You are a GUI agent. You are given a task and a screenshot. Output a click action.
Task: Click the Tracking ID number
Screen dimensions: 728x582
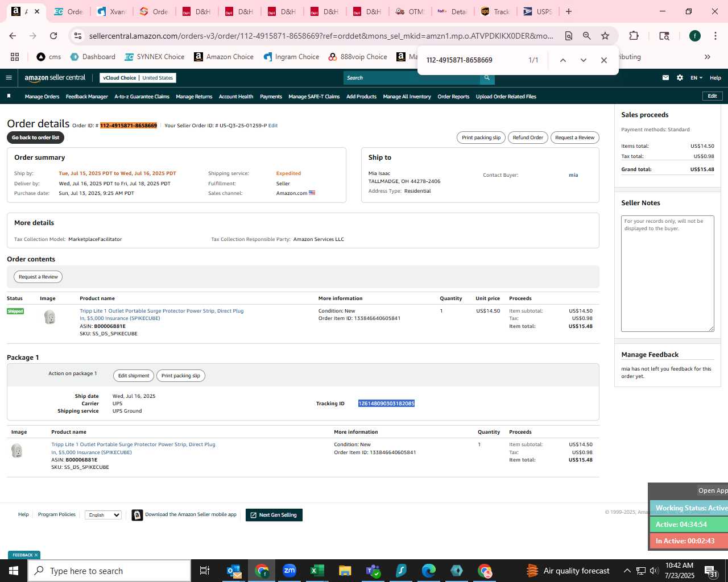tap(386, 404)
